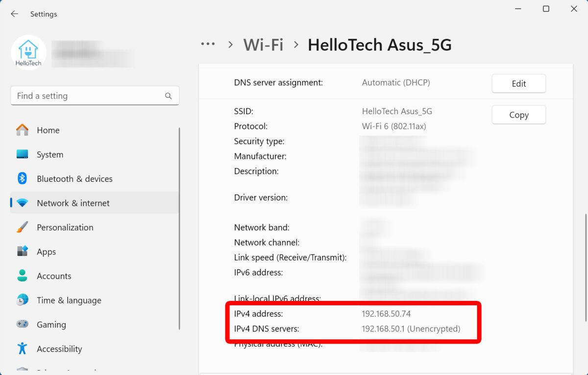Select the Accounts icon
This screenshot has width=588, height=375.
click(22, 275)
